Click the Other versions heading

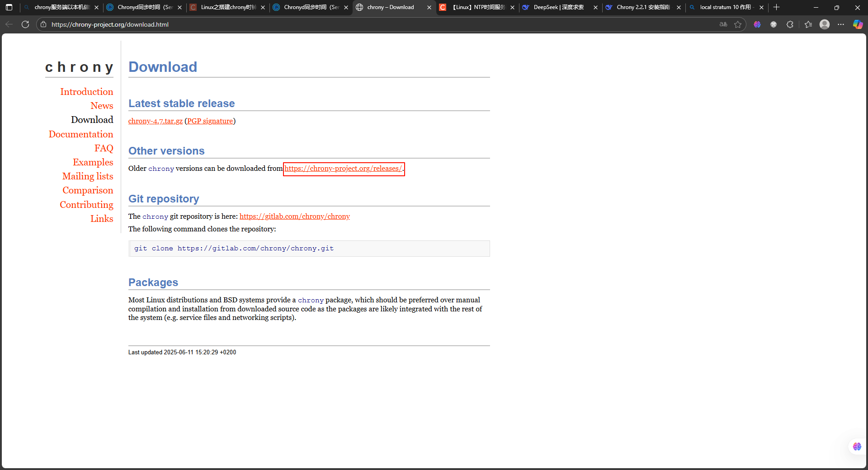tap(166, 151)
